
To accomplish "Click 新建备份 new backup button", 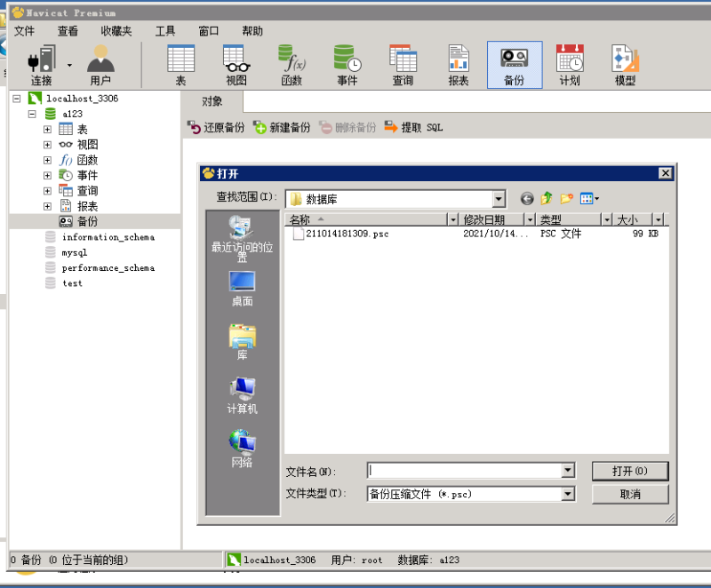I will coord(282,127).
